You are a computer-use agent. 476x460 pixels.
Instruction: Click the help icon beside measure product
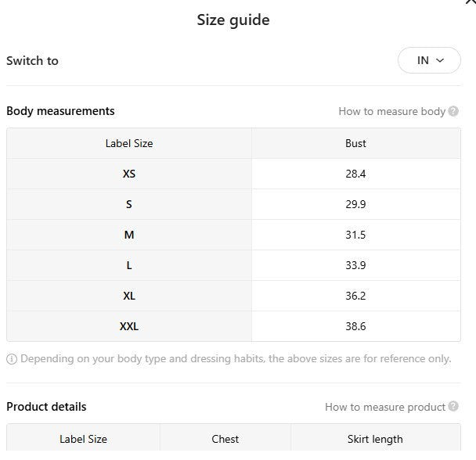[453, 407]
